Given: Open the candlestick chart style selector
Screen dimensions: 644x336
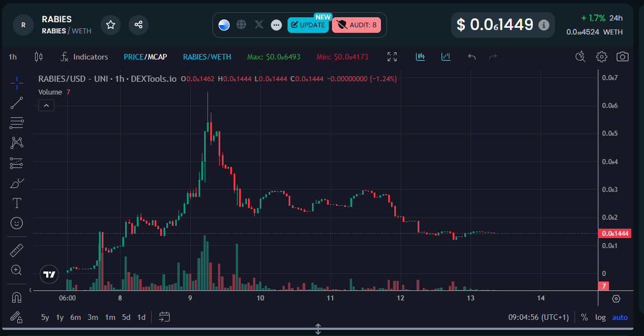Looking at the screenshot, I should [x=38, y=57].
